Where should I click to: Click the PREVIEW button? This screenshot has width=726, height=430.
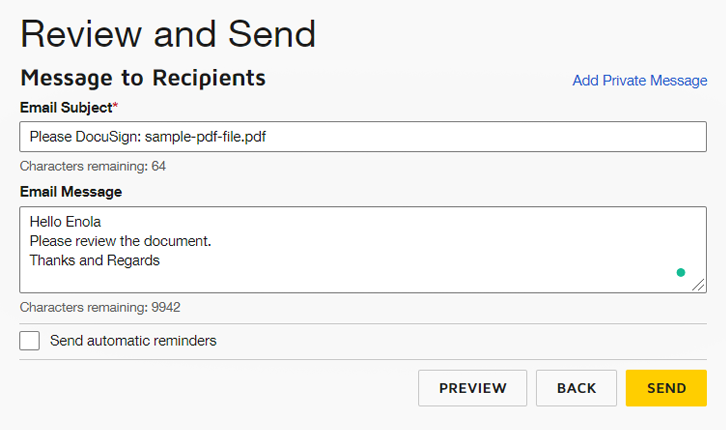click(472, 388)
